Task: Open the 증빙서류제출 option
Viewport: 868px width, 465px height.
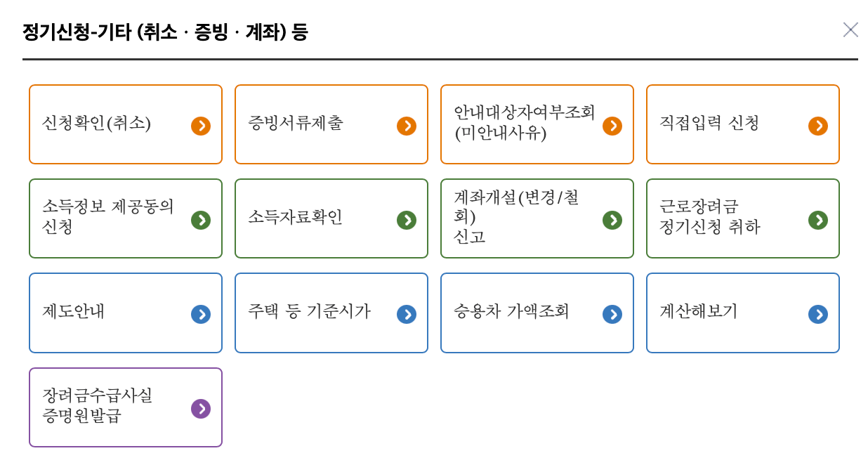Action: [331, 124]
